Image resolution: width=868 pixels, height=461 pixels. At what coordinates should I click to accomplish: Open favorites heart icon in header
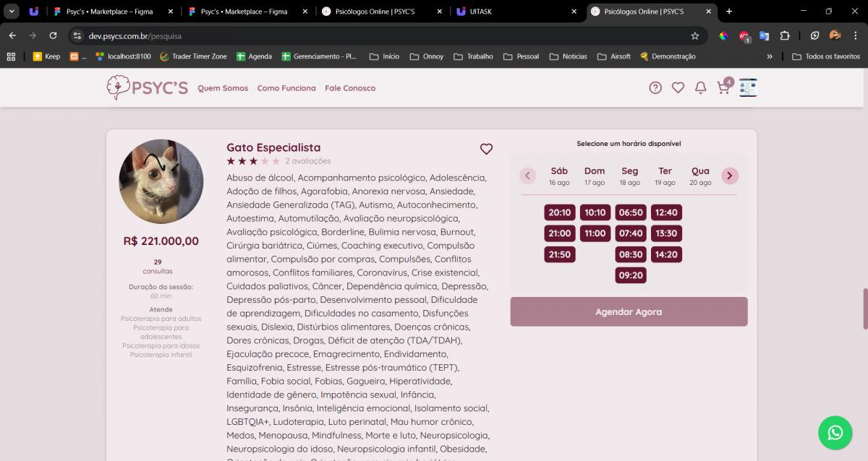tap(678, 87)
